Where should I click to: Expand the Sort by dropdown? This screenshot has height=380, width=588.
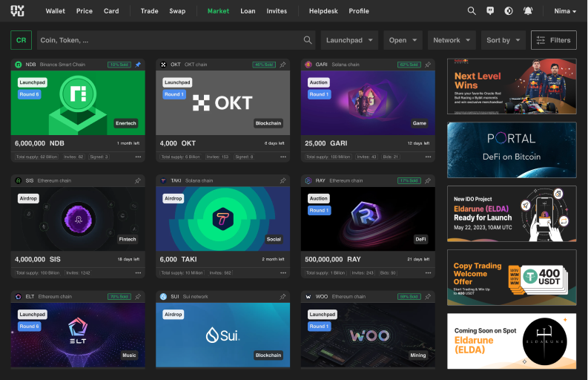[503, 40]
